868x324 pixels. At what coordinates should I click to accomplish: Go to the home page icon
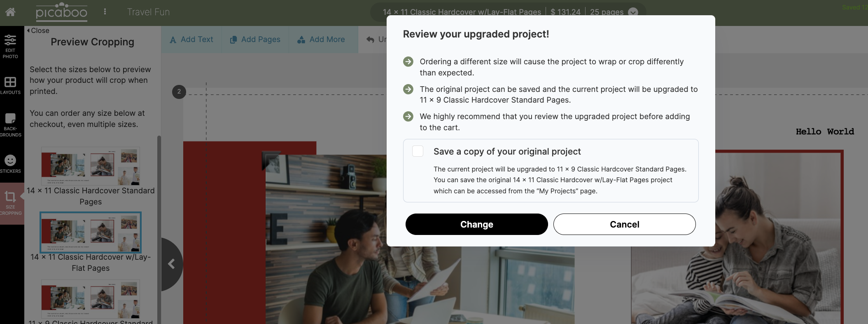pyautogui.click(x=10, y=12)
